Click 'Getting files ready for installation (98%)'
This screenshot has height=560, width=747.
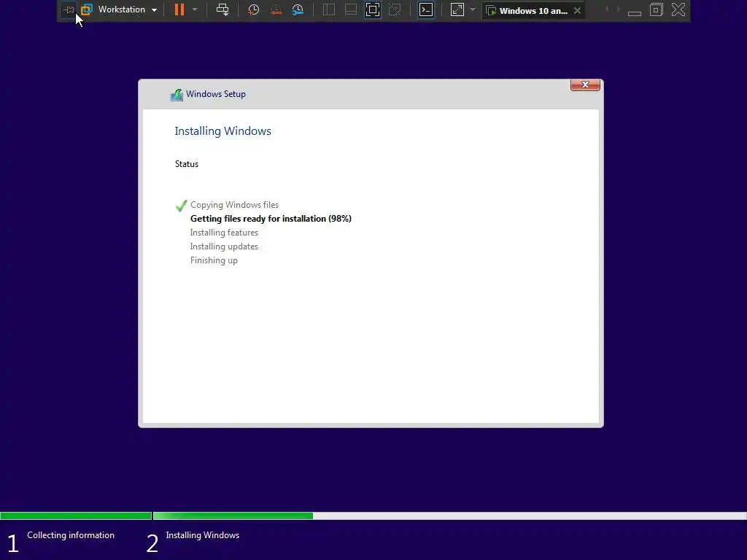point(271,219)
